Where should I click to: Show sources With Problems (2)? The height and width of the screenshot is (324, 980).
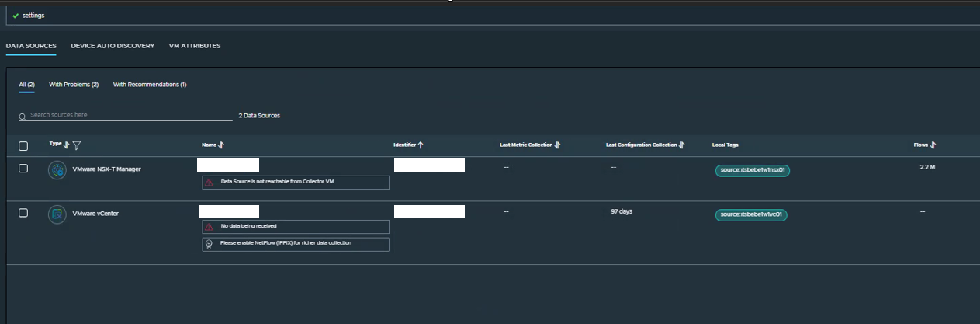[74, 85]
